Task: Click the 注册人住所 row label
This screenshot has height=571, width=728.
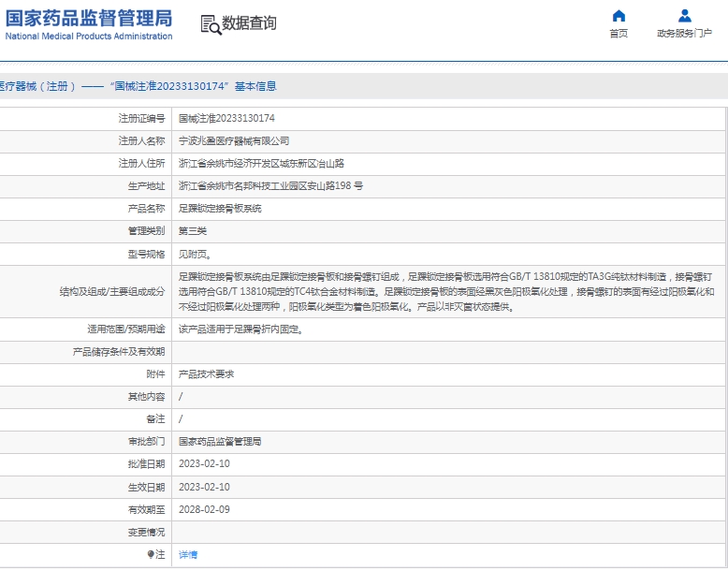Action: (141, 163)
